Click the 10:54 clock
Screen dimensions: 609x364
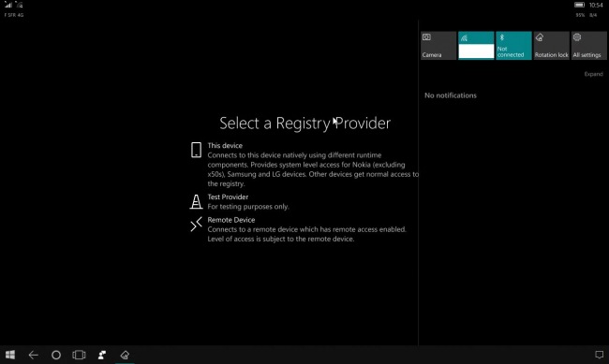coord(596,5)
